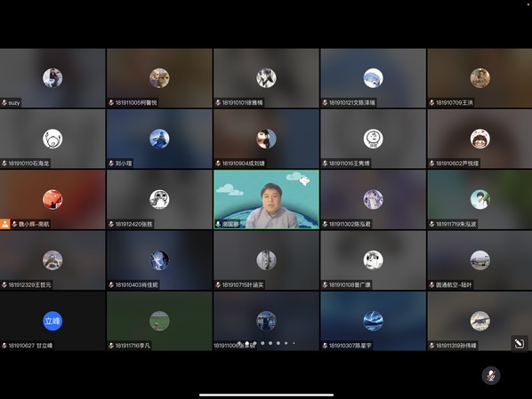Select the first page indicator dot

pos(239,343)
